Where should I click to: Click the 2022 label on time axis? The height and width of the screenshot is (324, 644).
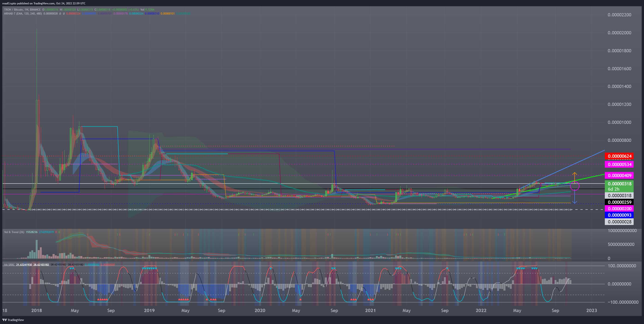click(x=481, y=310)
